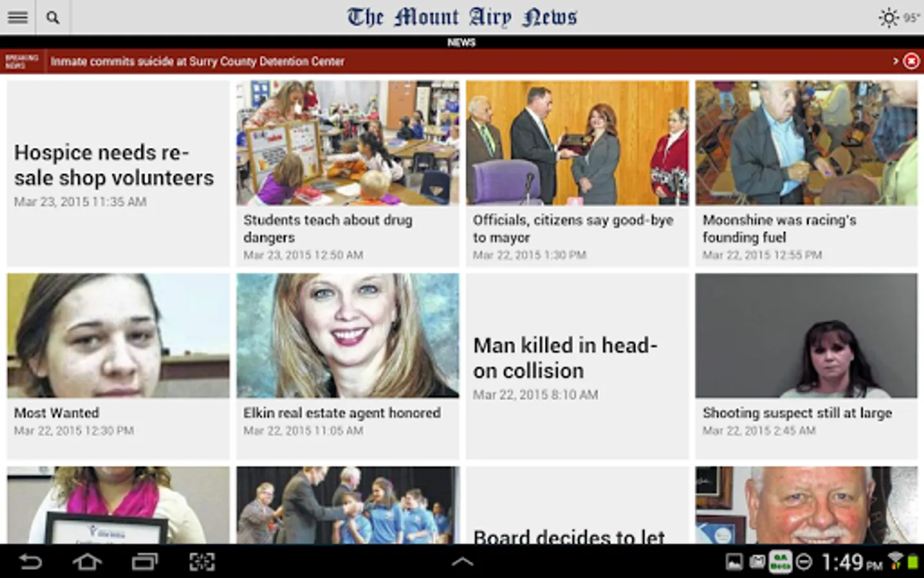Open photo of woman holding certificate
924x578 pixels.
coord(118,505)
